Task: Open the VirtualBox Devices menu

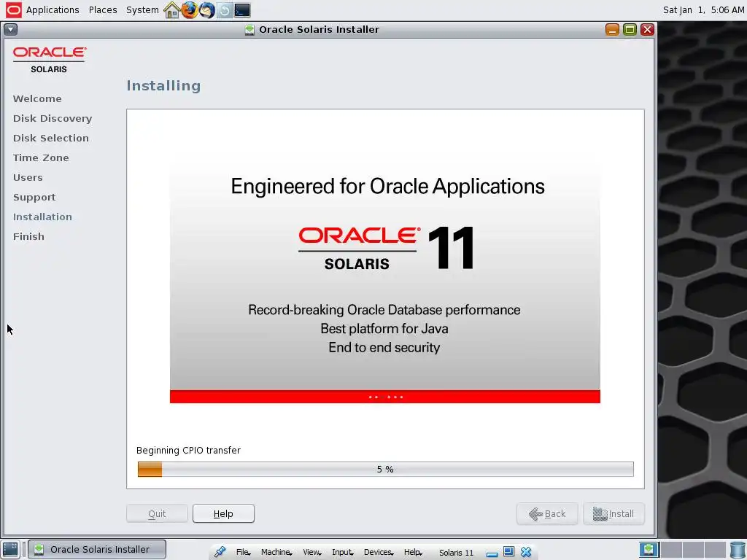Action: pos(379,552)
